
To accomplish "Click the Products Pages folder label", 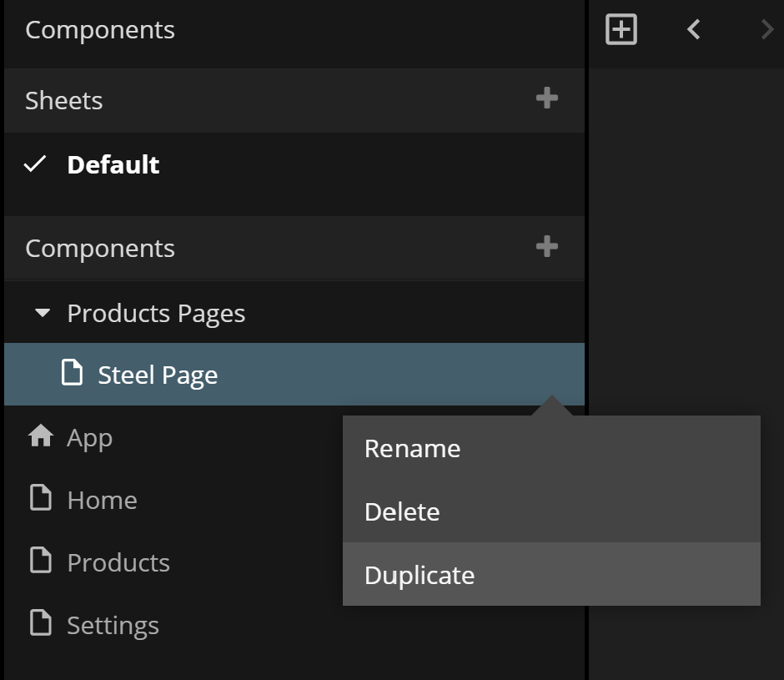I will [x=156, y=313].
